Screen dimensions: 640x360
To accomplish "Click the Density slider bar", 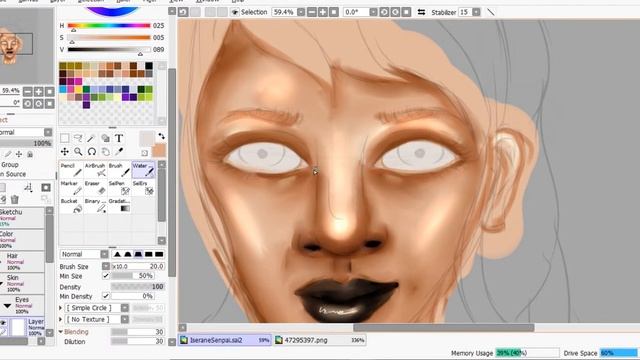I will click(138, 287).
